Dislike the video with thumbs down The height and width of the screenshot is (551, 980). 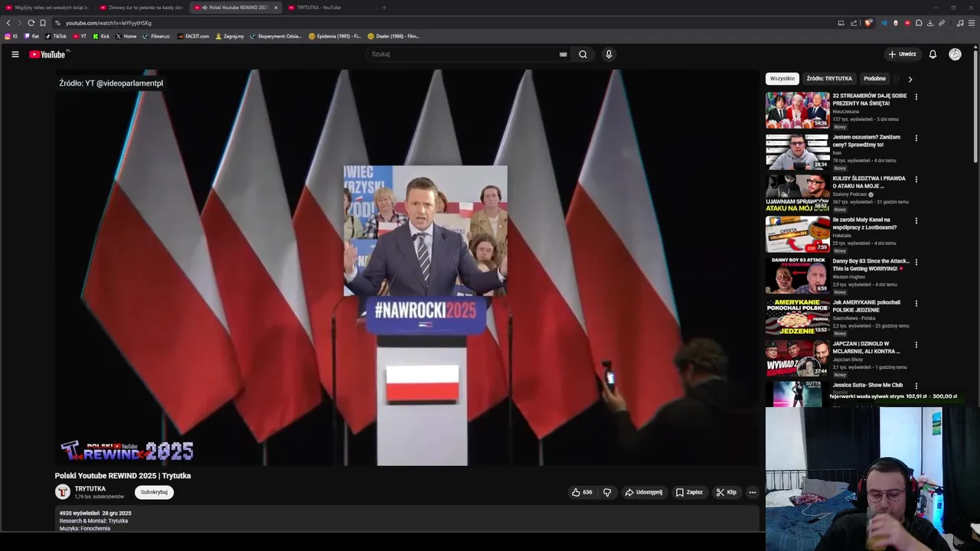coord(607,492)
